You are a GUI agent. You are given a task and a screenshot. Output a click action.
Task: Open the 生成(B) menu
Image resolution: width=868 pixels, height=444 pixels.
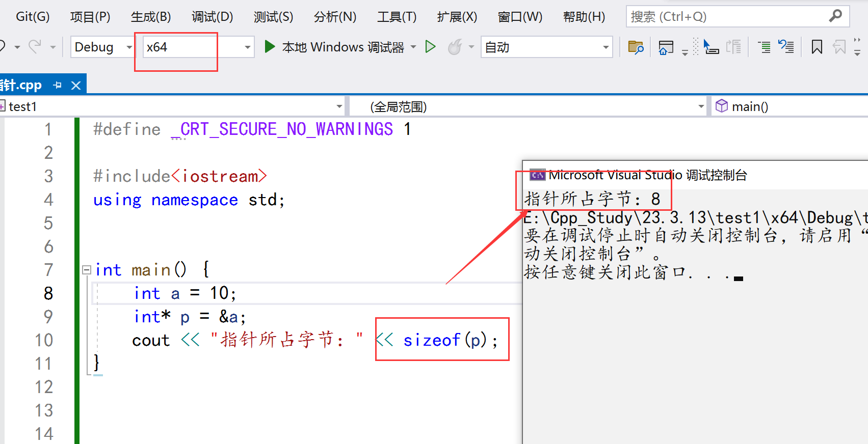click(x=151, y=16)
